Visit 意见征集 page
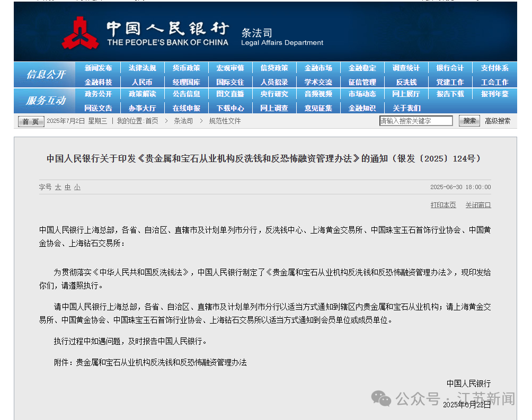532x420 pixels. pyautogui.click(x=318, y=108)
